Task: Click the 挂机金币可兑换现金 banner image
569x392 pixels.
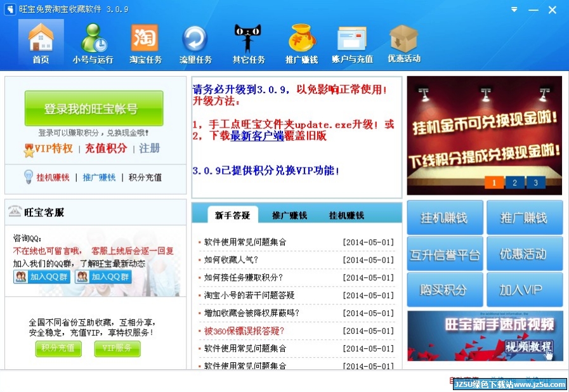Action: tap(485, 135)
